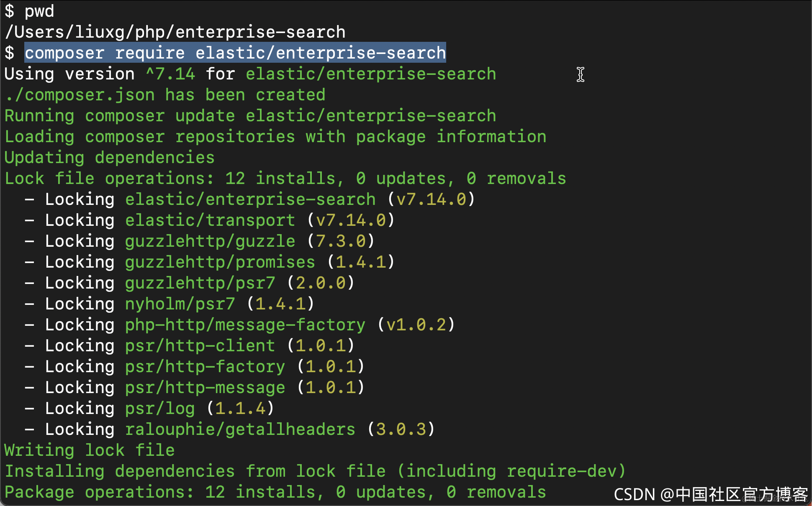Click './composer.json has been created' line
The width and height of the screenshot is (812, 506).
(165, 95)
